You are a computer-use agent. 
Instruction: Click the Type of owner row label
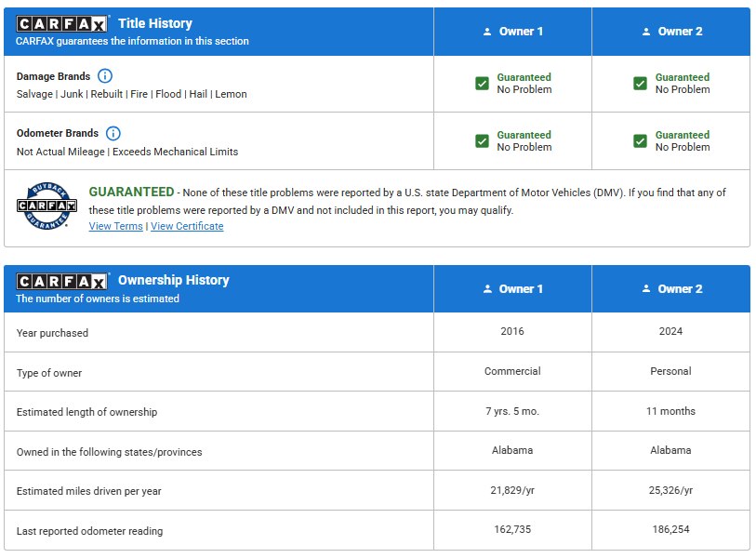point(49,373)
